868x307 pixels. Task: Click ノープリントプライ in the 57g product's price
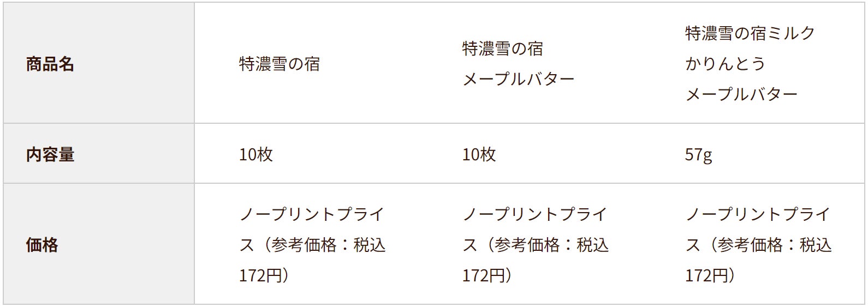[758, 214]
